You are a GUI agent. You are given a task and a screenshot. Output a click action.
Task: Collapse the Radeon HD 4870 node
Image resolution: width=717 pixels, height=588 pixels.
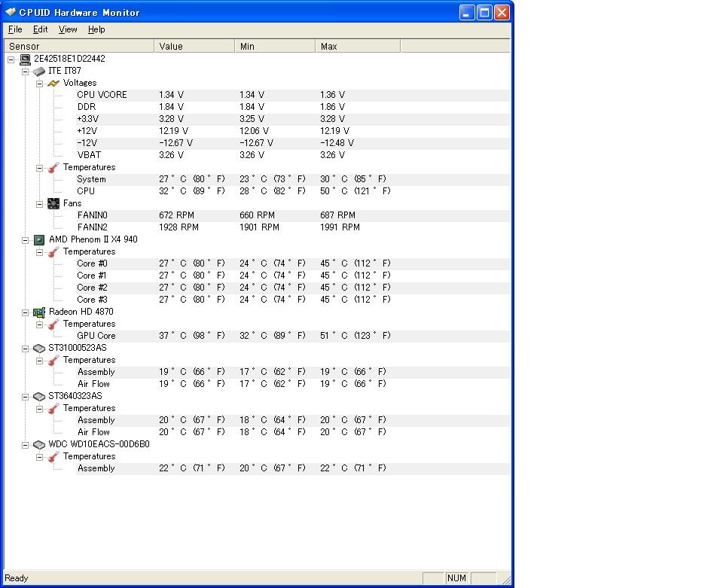click(x=25, y=312)
